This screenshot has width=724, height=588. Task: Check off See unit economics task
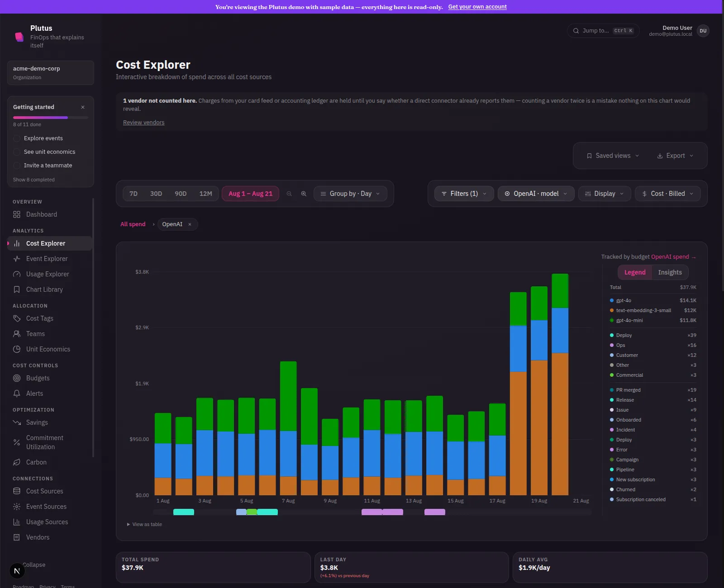(17, 152)
